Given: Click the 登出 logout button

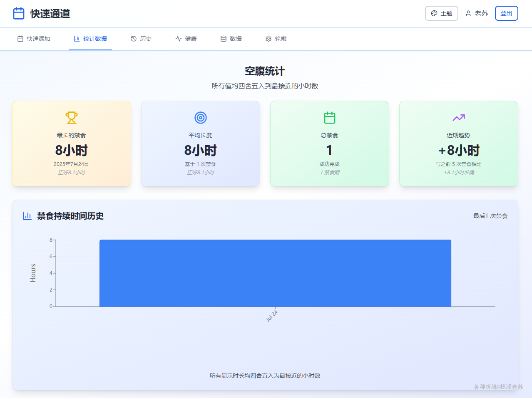Looking at the screenshot, I should [507, 13].
